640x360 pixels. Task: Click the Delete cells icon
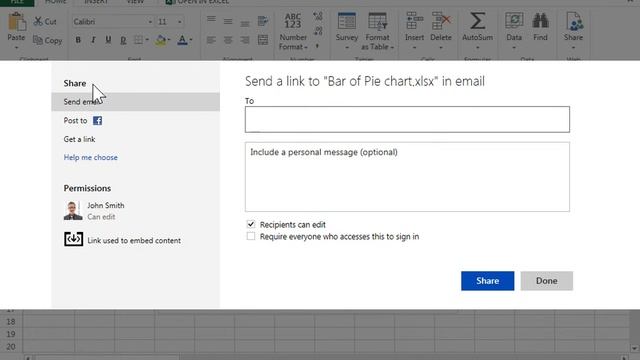tap(441, 21)
